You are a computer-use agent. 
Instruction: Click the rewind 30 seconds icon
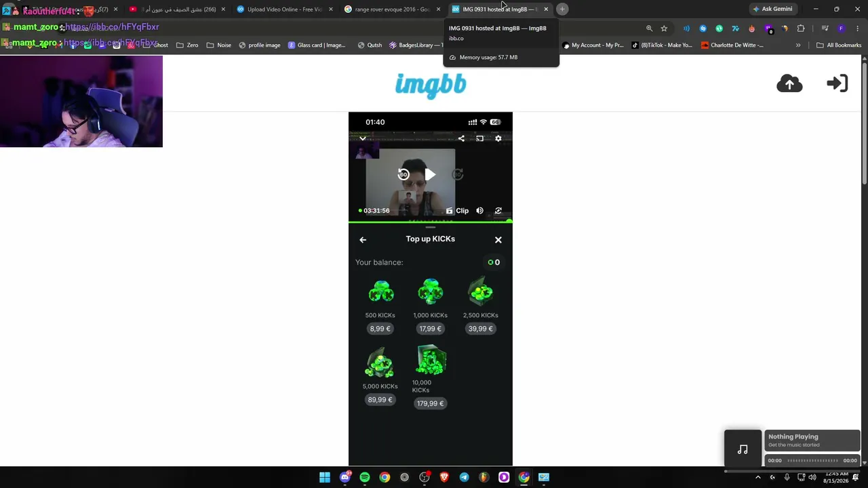coord(403,174)
